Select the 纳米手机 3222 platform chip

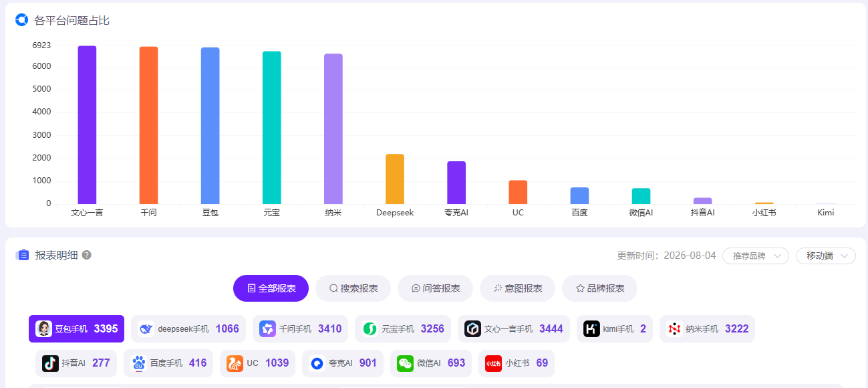[x=707, y=328]
